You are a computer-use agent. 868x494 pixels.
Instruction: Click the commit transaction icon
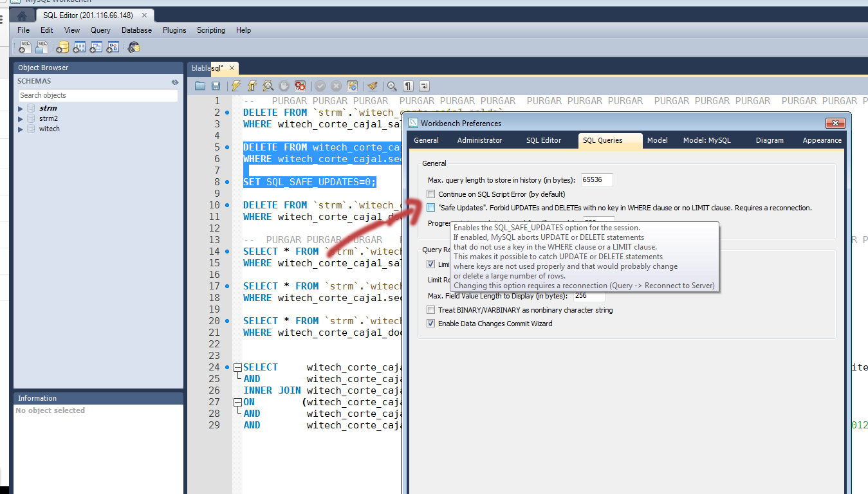click(320, 86)
